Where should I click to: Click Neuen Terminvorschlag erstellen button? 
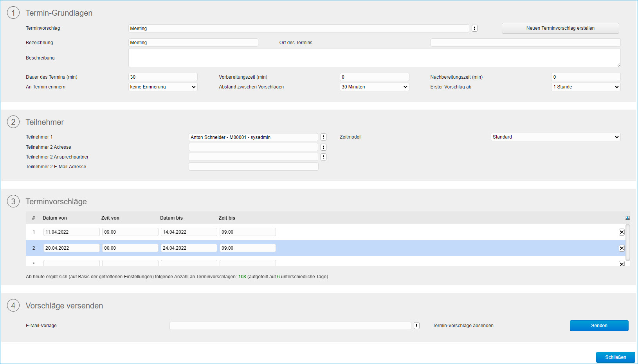(x=561, y=28)
